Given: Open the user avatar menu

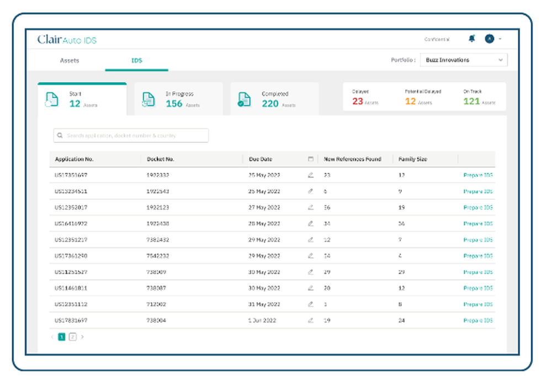Looking at the screenshot, I should tap(489, 39).
